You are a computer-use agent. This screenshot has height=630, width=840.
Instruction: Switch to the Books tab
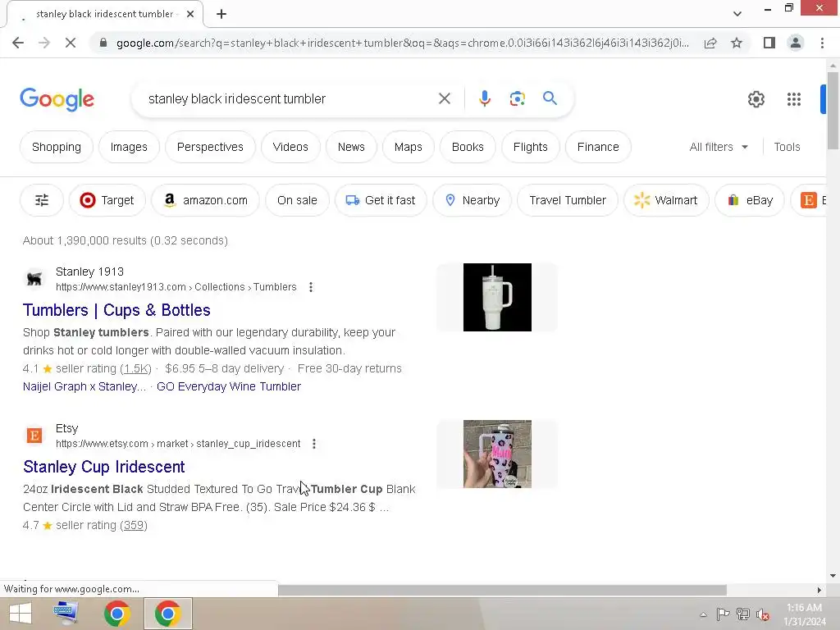(468, 147)
